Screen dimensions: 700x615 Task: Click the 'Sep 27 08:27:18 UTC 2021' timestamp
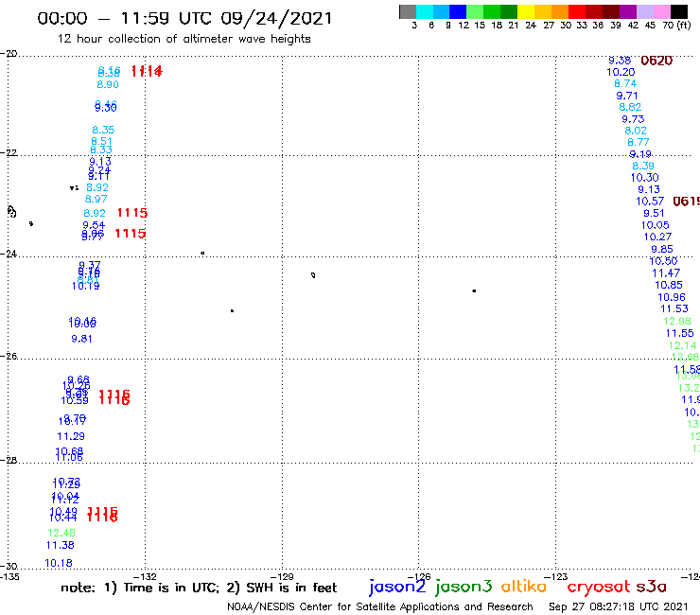619,606
